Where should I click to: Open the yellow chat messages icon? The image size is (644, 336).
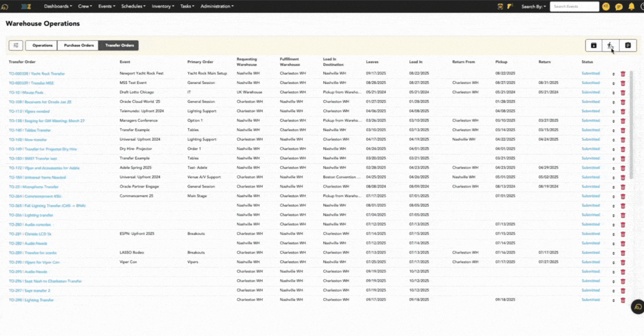click(619, 6)
